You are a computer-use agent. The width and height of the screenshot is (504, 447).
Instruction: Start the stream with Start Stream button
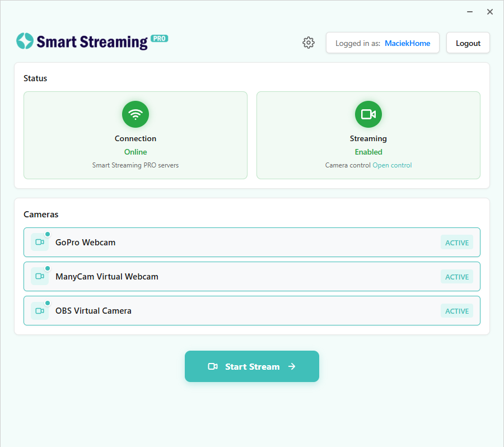(251, 366)
